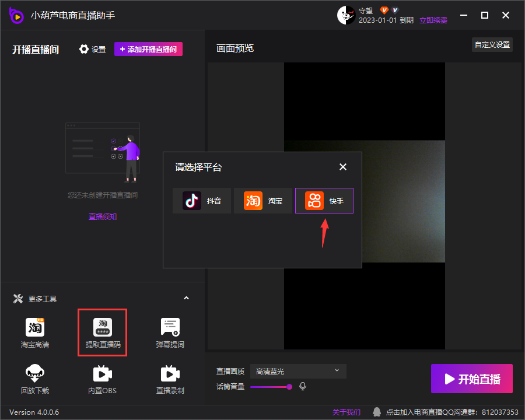The height and width of the screenshot is (420, 525).
Task: Click the 关于我们 link
Action: click(x=346, y=411)
